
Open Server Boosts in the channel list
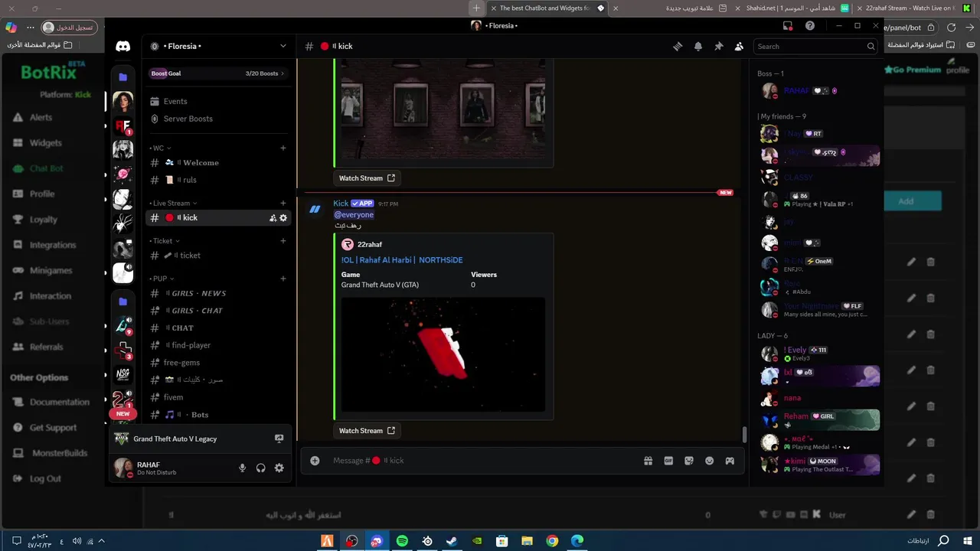[218, 119]
